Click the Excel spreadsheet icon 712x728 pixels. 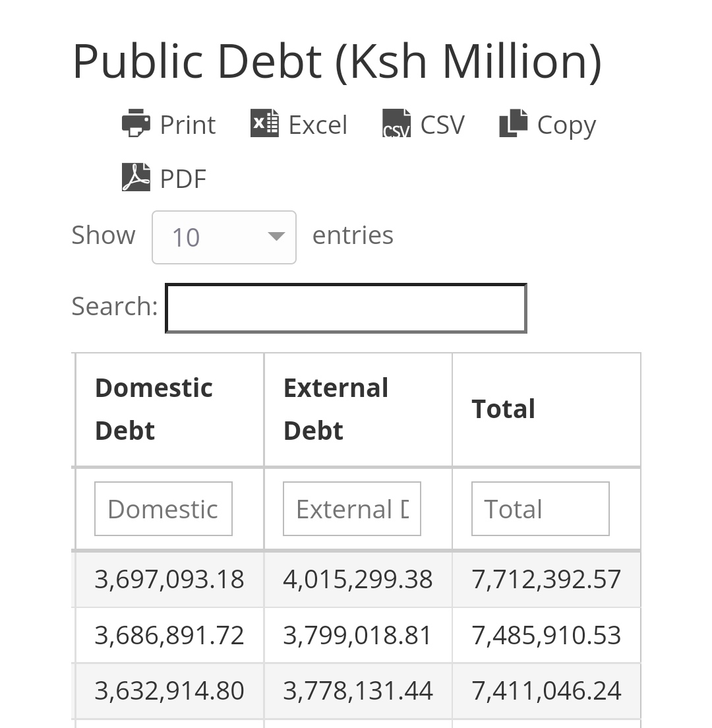[264, 123]
